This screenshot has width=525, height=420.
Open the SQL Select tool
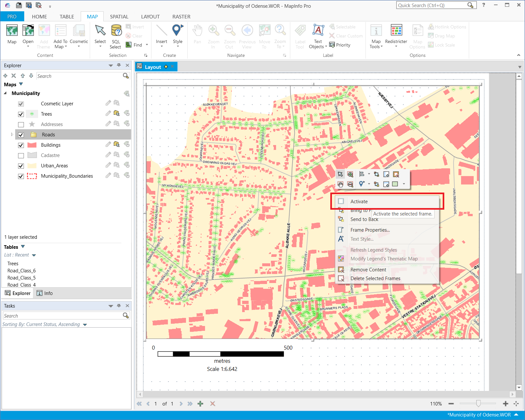[116, 36]
